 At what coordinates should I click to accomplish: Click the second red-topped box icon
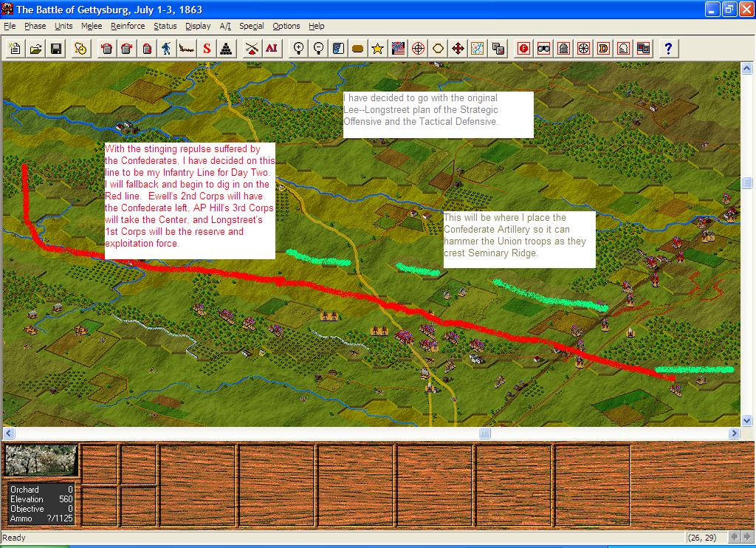(127, 48)
